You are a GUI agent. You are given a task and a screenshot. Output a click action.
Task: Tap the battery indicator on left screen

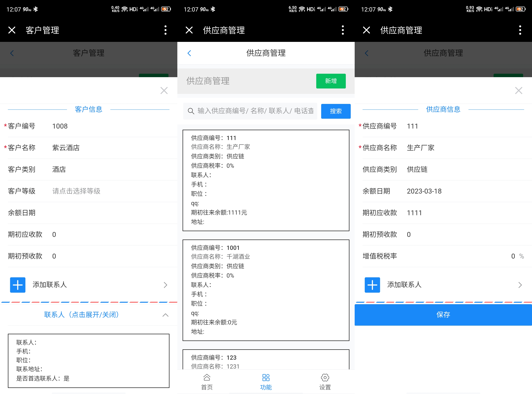tap(166, 9)
